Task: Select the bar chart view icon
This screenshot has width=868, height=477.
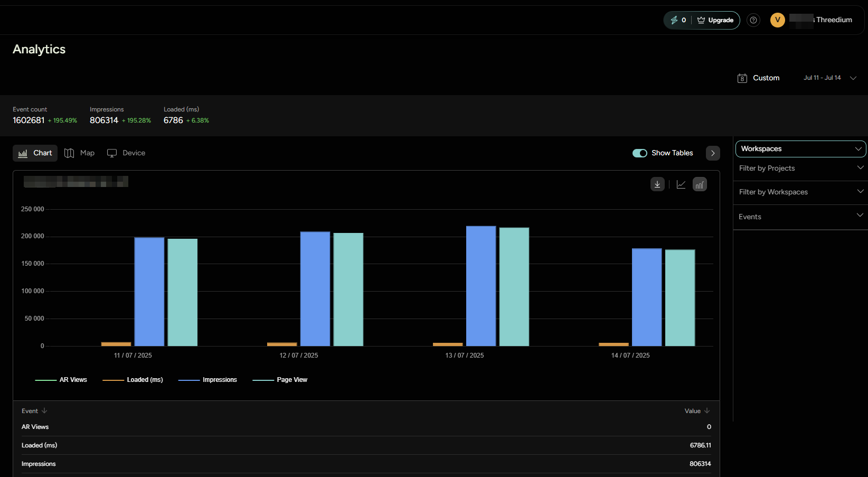Action: [700, 184]
